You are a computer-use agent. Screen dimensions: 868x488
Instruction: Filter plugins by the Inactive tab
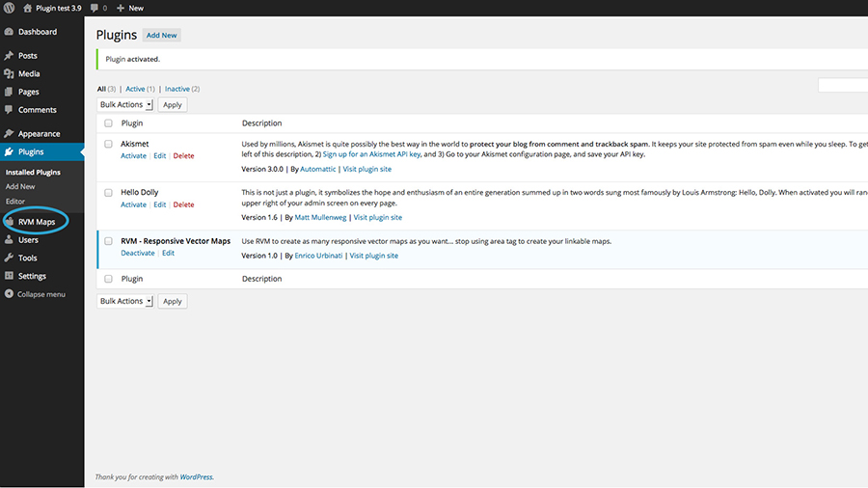(177, 89)
